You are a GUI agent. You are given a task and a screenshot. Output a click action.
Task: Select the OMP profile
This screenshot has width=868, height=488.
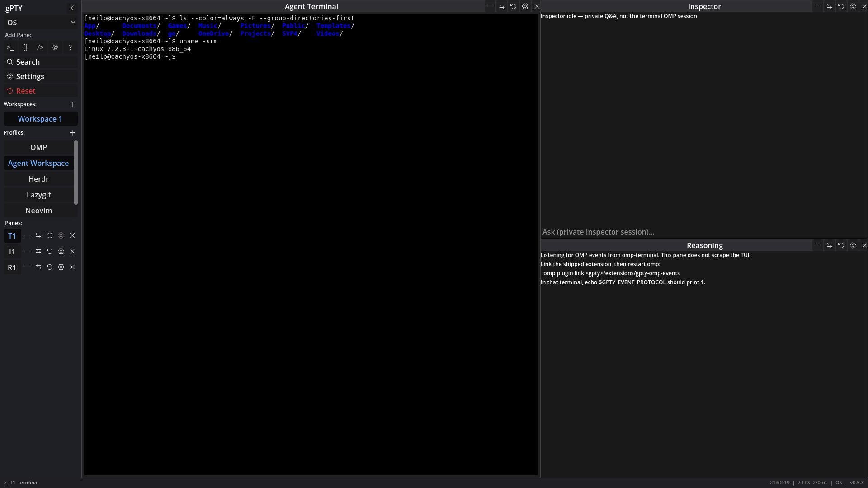[38, 147]
